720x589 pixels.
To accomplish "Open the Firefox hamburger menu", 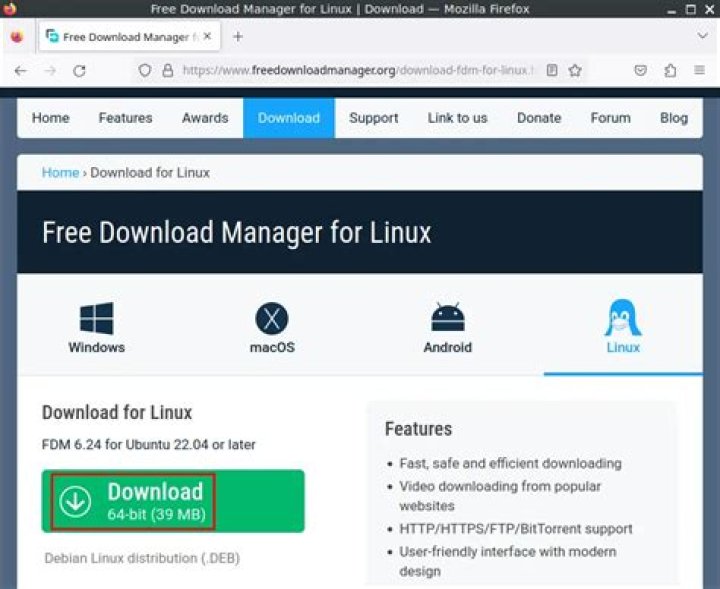I will 699,70.
